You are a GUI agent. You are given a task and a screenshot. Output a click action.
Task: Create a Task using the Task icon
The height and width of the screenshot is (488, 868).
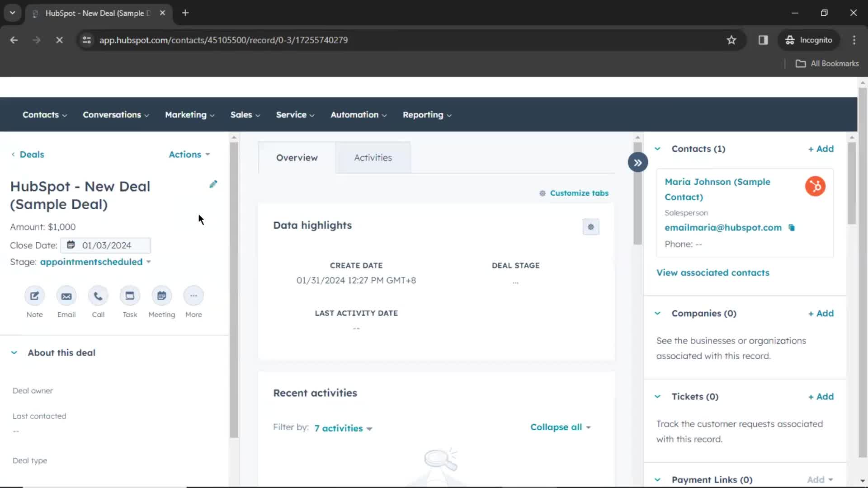click(130, 296)
